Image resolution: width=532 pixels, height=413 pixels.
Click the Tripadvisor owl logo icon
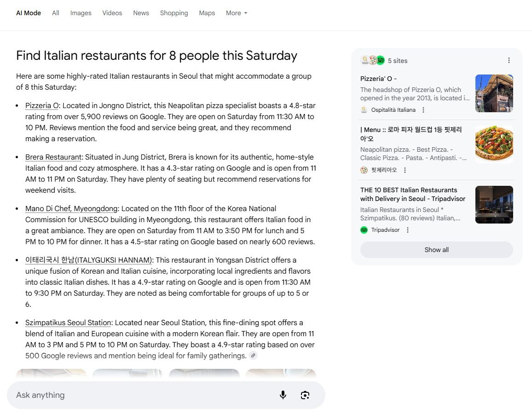[364, 230]
